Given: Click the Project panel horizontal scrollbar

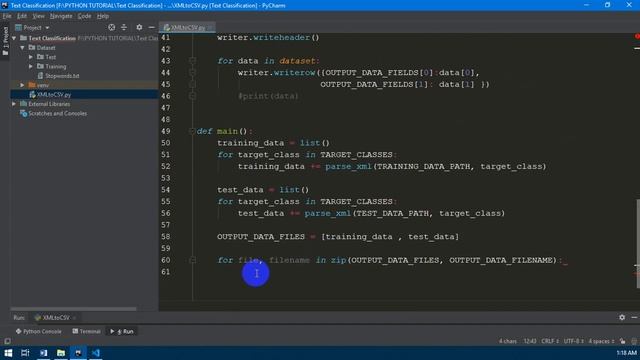Looking at the screenshot, I should [x=73, y=309].
